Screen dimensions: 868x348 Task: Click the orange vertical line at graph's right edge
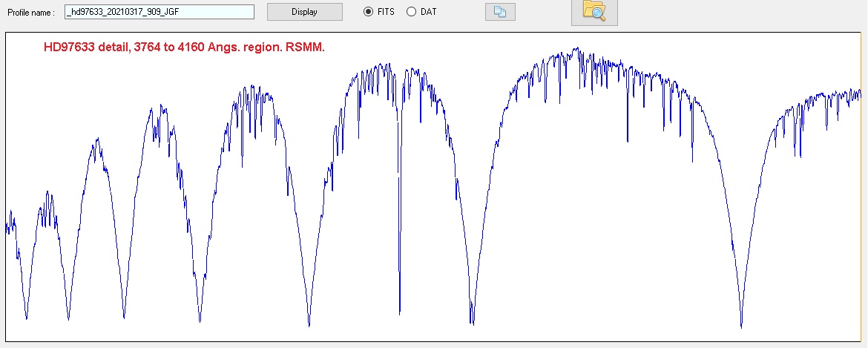861,186
